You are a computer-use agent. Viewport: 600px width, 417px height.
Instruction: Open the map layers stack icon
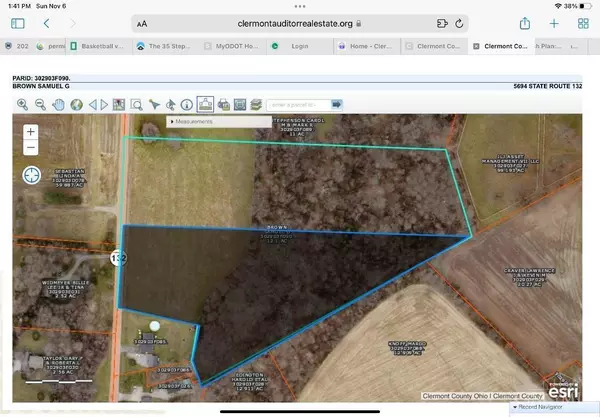256,104
